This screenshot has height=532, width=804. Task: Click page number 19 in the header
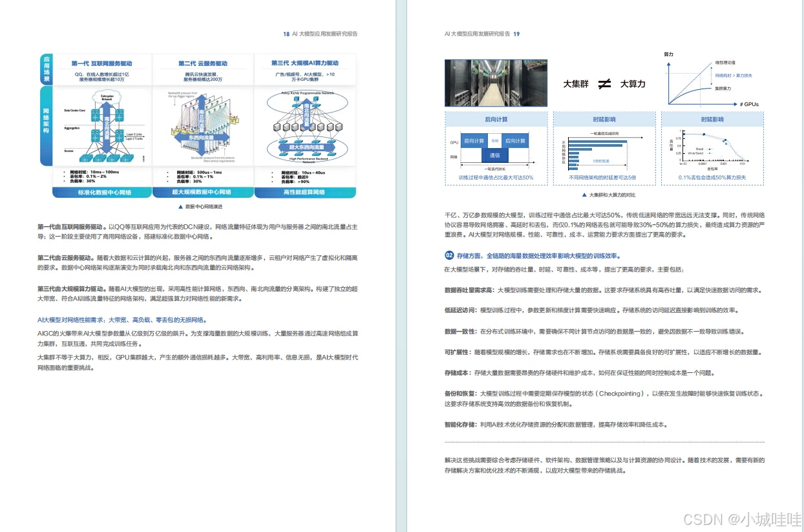[x=516, y=34]
